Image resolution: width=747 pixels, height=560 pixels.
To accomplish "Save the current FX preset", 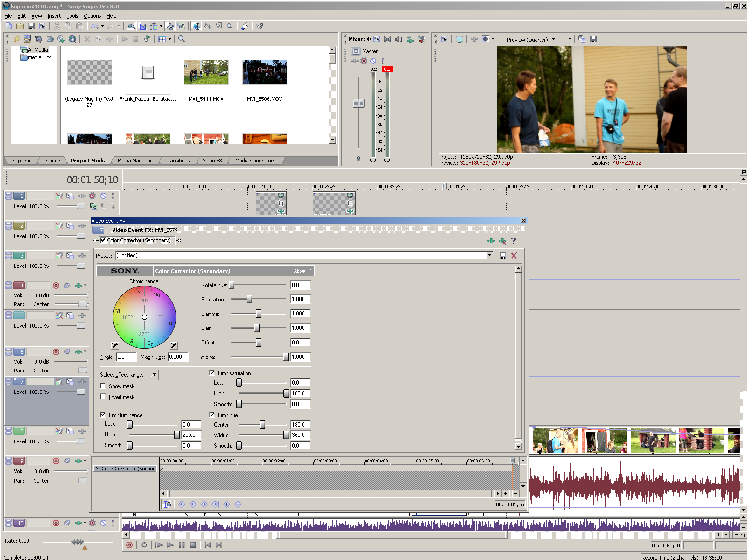I will [x=503, y=256].
